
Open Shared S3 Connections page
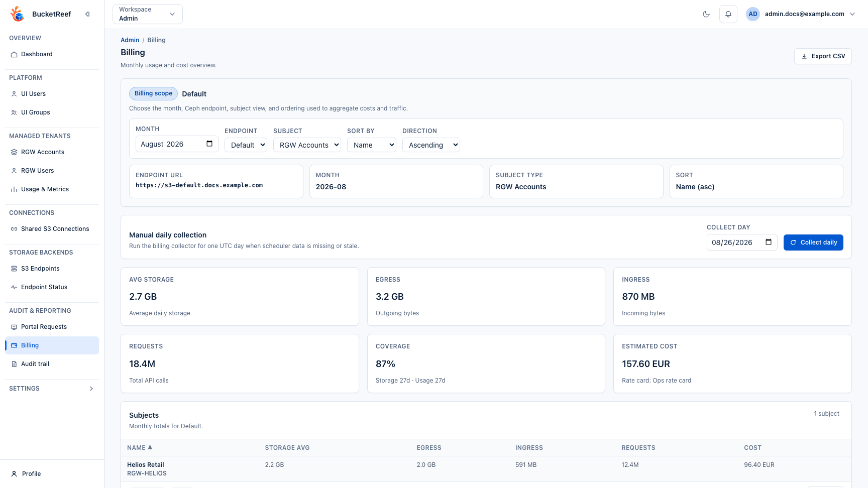coord(52,229)
